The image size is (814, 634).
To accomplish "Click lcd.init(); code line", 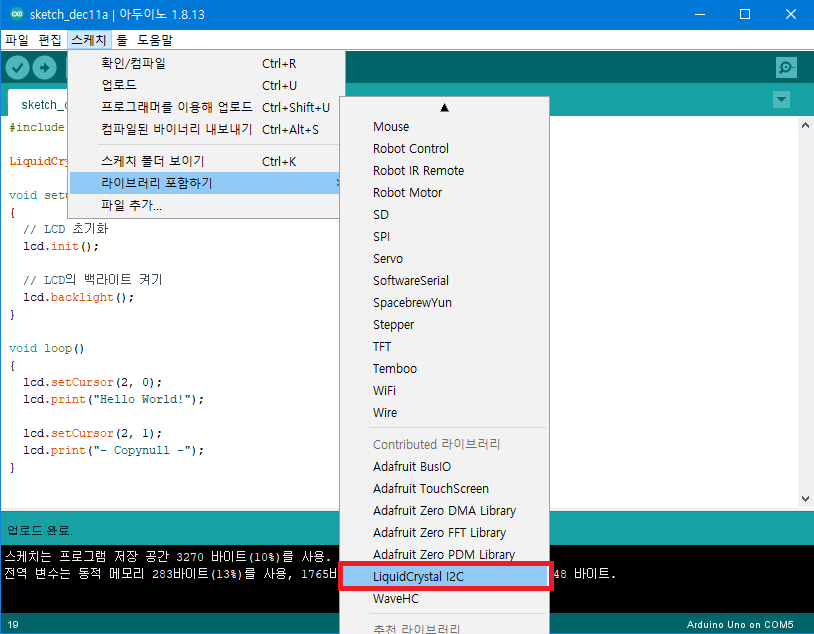I will click(x=61, y=246).
